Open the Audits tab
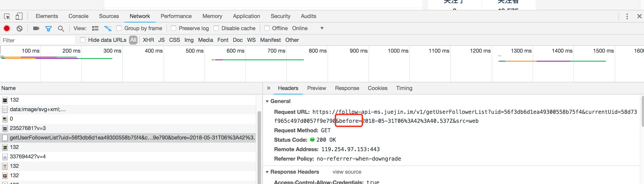The height and width of the screenshot is (184, 644). click(309, 16)
